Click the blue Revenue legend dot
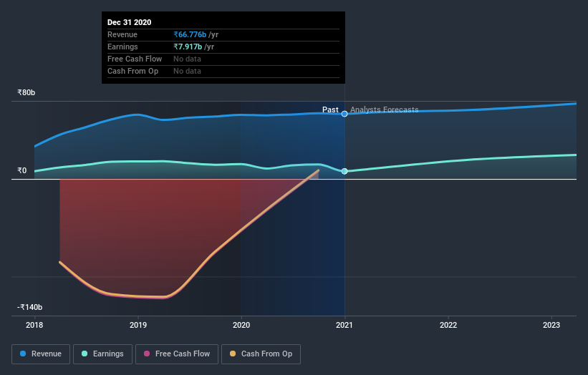The width and height of the screenshot is (588, 375). click(x=23, y=354)
